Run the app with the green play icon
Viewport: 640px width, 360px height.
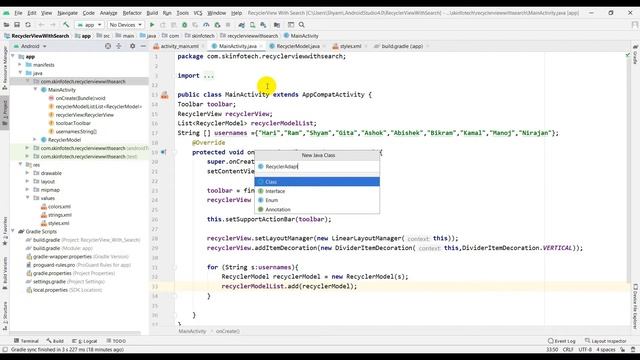click(x=152, y=25)
